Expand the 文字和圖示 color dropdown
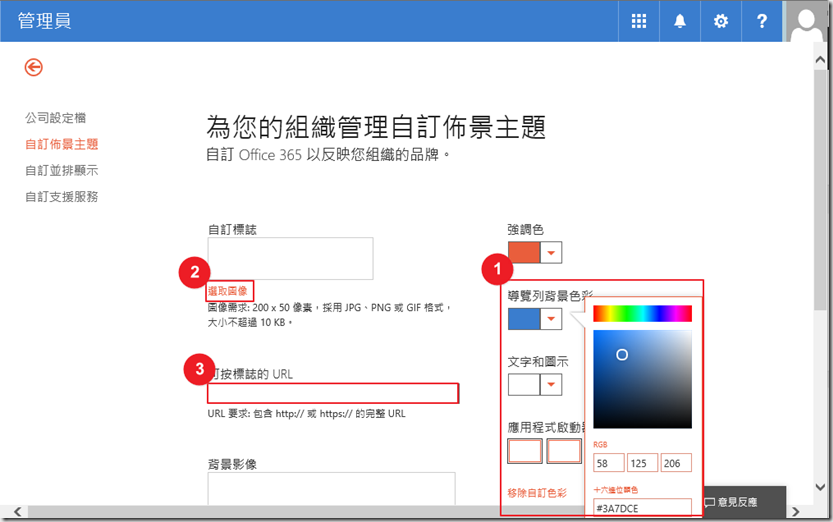Viewport: 833px width, 522px height. 551,384
